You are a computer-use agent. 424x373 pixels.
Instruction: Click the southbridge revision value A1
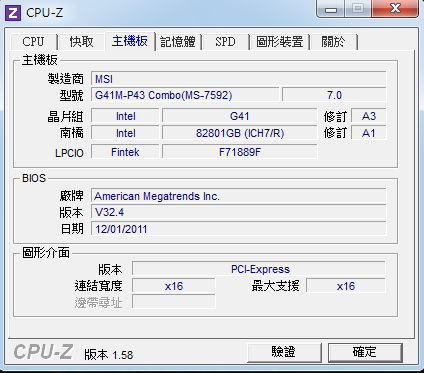(369, 133)
